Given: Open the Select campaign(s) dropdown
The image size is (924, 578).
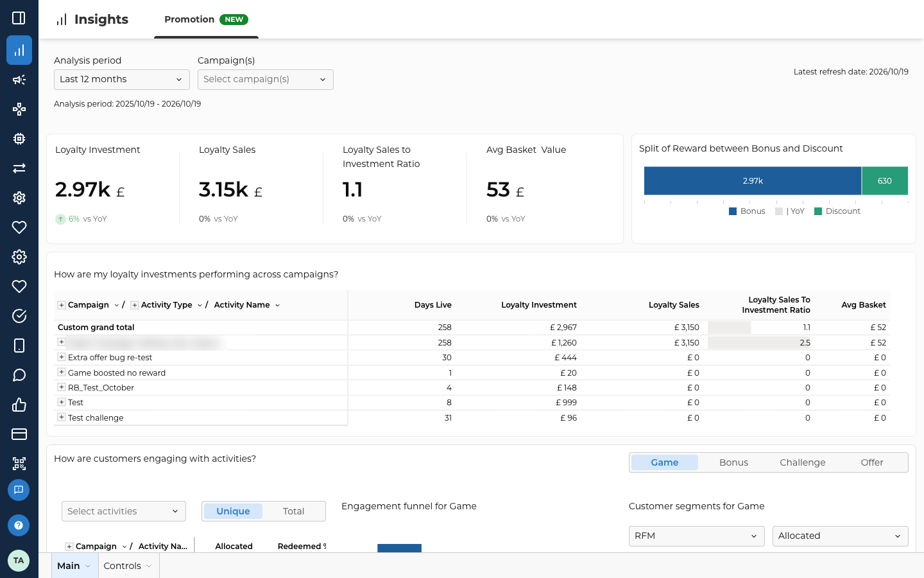Looking at the screenshot, I should (x=266, y=80).
